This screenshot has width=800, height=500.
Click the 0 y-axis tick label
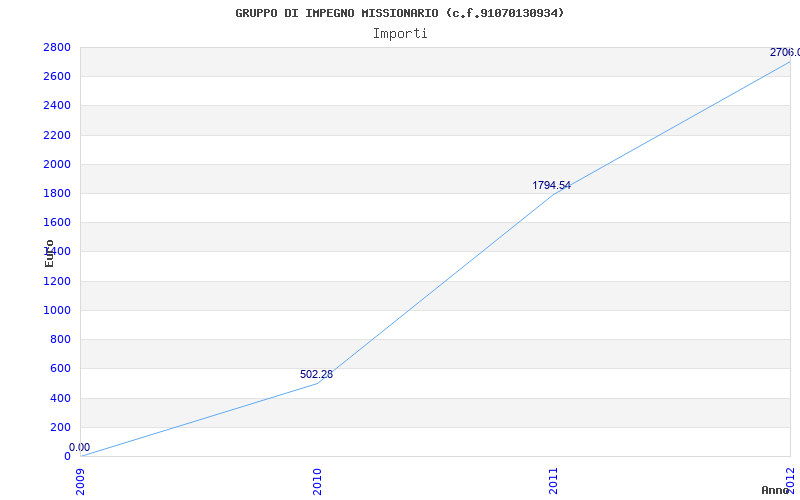67,456
